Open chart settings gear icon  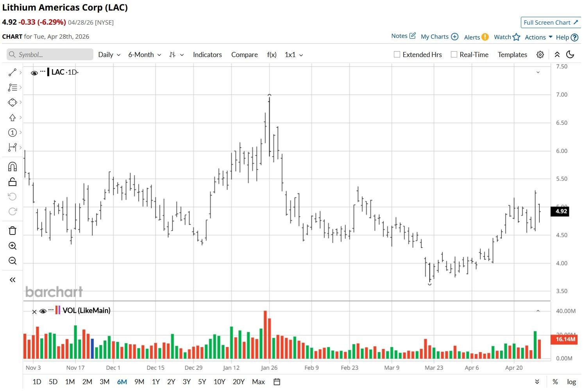click(540, 55)
